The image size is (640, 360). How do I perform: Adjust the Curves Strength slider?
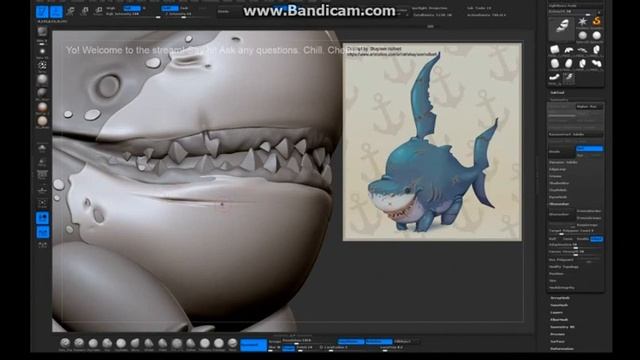click(x=575, y=252)
